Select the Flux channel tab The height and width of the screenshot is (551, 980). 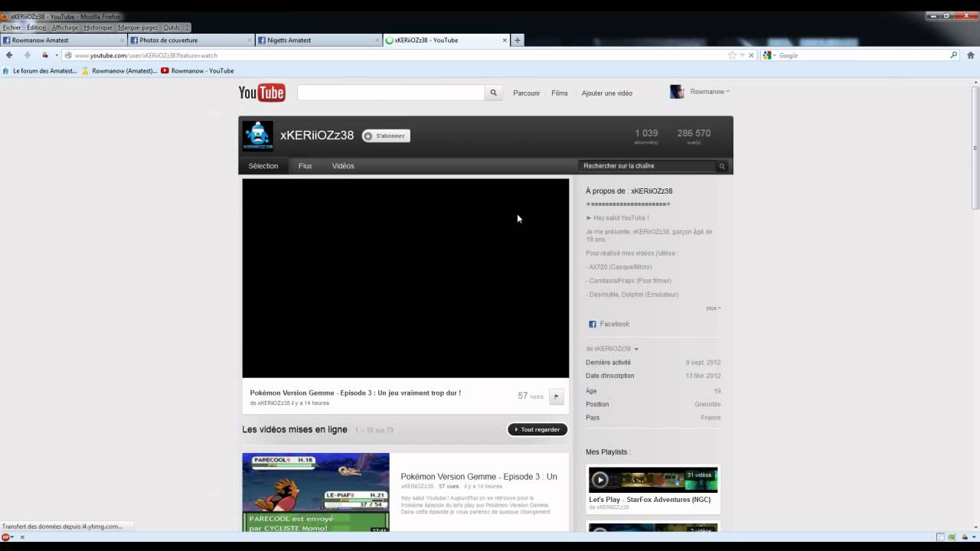pyautogui.click(x=305, y=166)
